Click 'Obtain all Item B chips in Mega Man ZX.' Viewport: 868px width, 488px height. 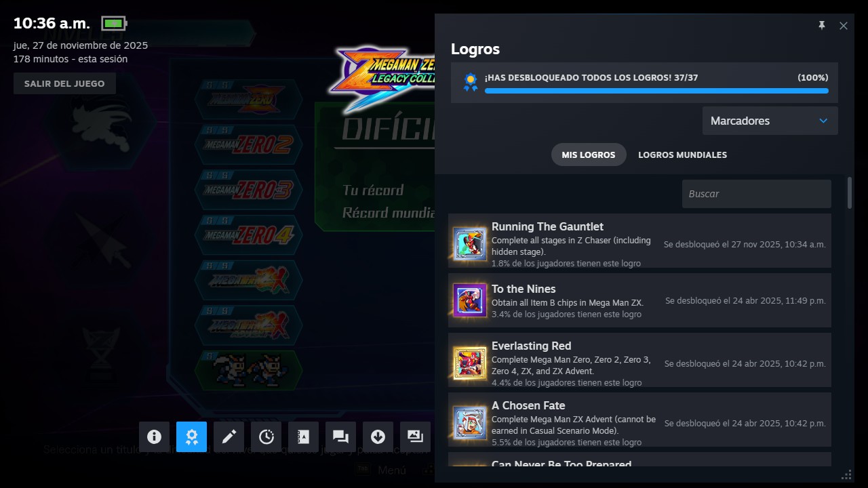568,302
